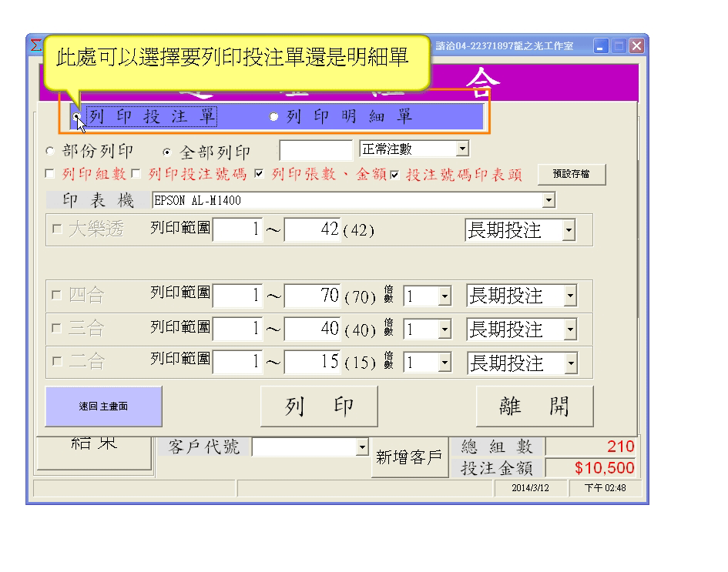Open the 長期投注 dropdown in 二合 row
Image resolution: width=728 pixels, height=572 pixels.
click(571, 363)
